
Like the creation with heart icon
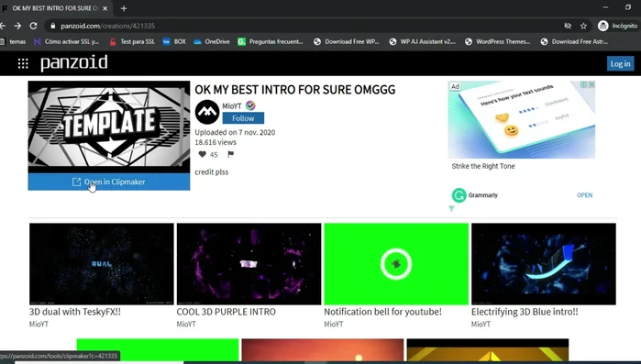coord(203,154)
